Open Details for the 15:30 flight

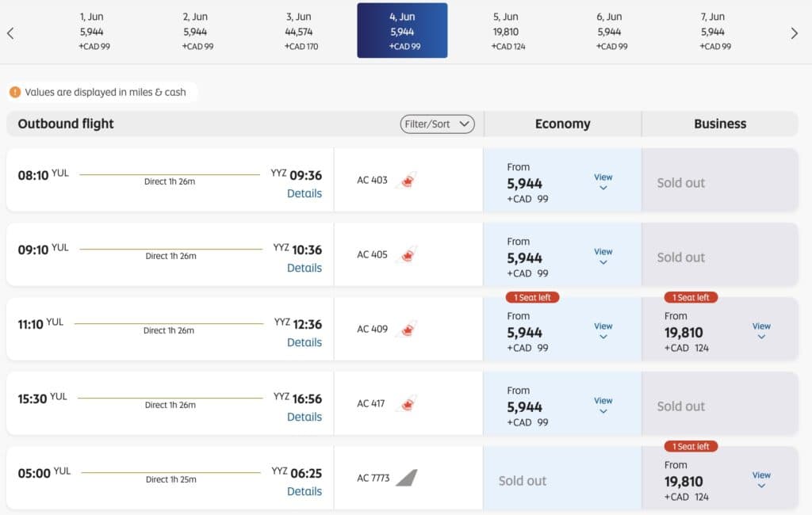[304, 417]
